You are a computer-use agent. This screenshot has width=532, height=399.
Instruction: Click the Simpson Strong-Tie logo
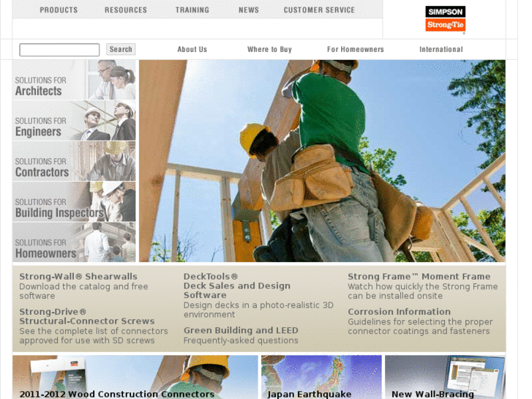[445, 19]
